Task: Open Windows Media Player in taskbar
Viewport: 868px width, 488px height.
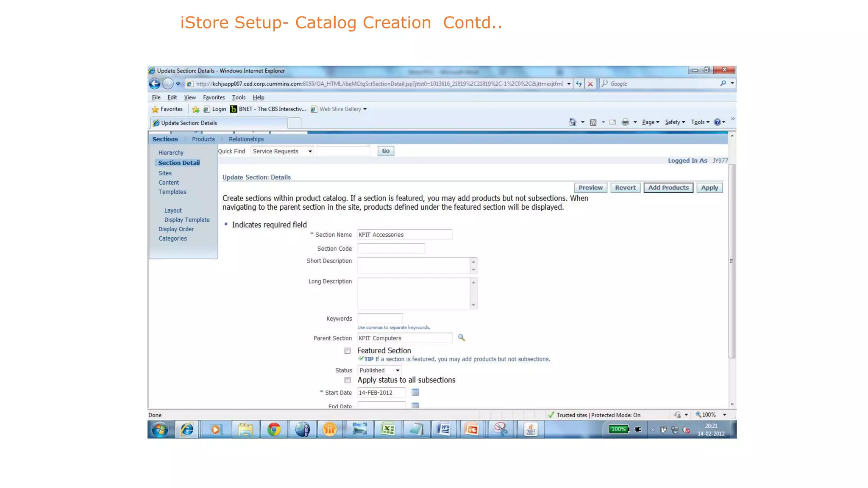Action: click(216, 430)
